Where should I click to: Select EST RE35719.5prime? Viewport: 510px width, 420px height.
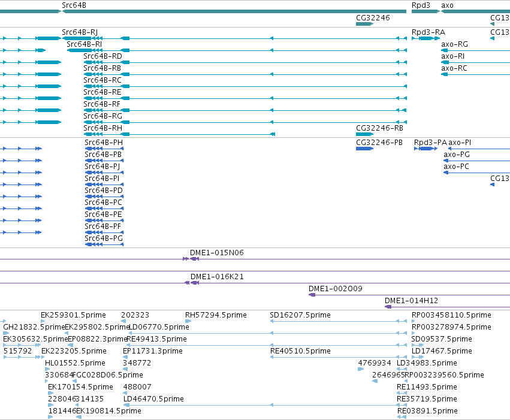click(x=427, y=400)
